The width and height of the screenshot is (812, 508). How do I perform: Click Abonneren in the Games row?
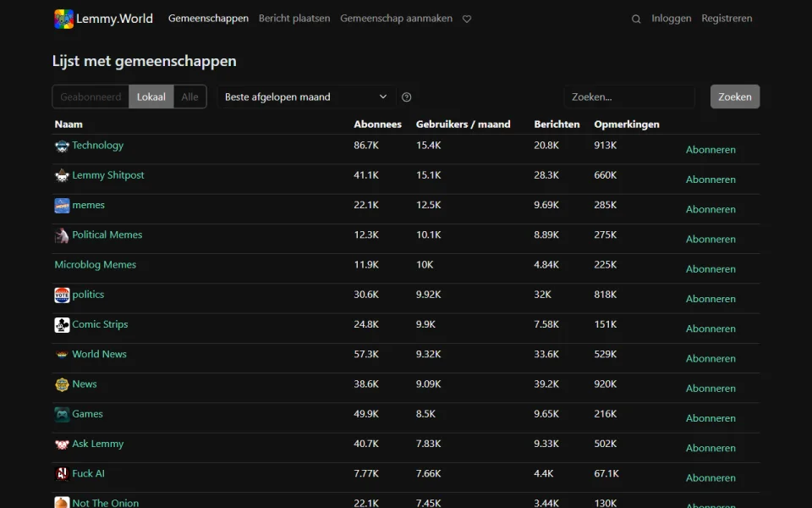710,418
